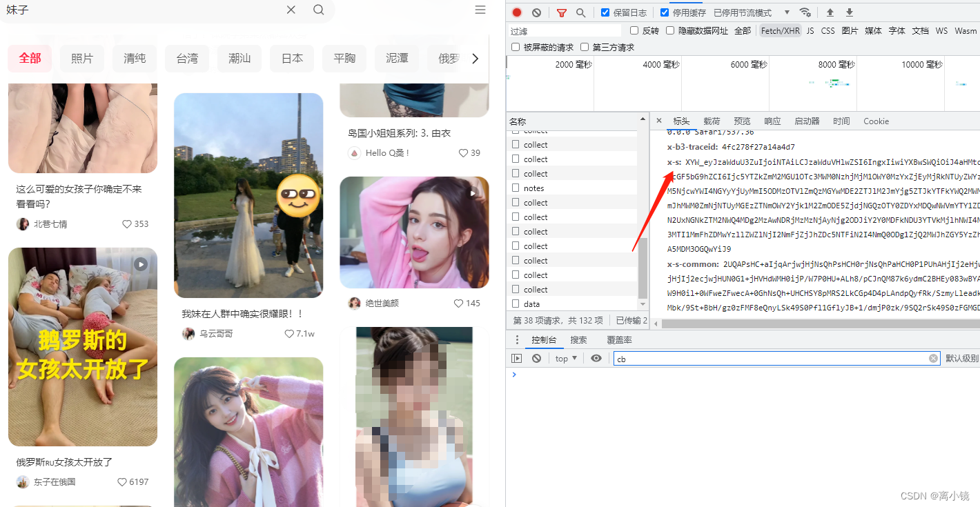Switch to the 载荷 tab
980x507 pixels.
pos(712,121)
